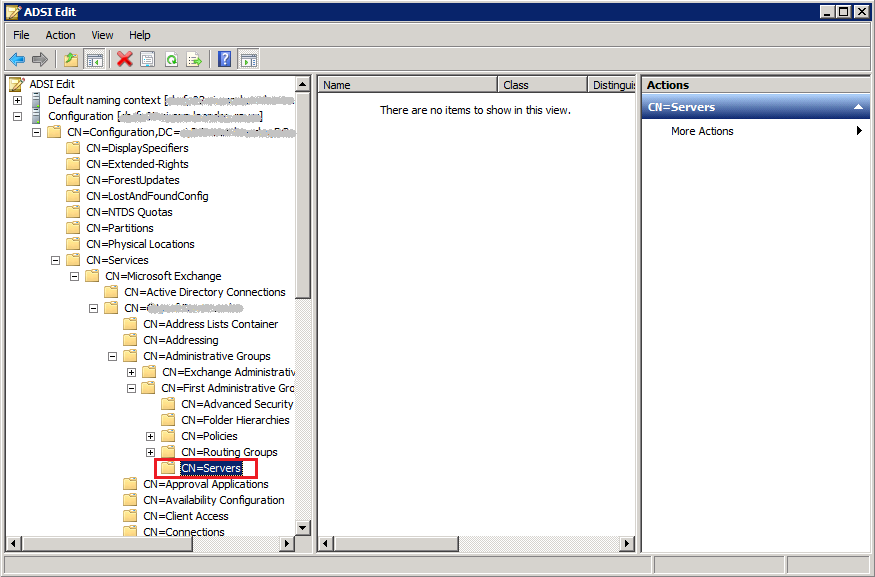
Task: Toggle the Show/Hide Action Pane icon
Action: point(248,59)
